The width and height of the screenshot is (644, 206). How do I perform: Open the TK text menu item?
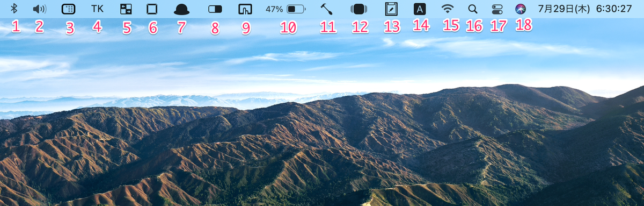(x=97, y=9)
